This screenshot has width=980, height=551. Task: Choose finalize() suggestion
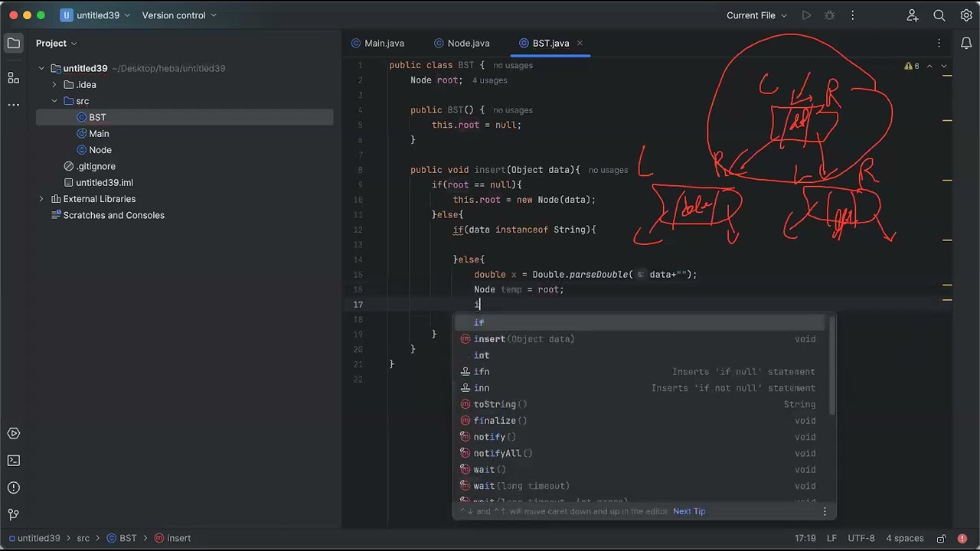639,421
